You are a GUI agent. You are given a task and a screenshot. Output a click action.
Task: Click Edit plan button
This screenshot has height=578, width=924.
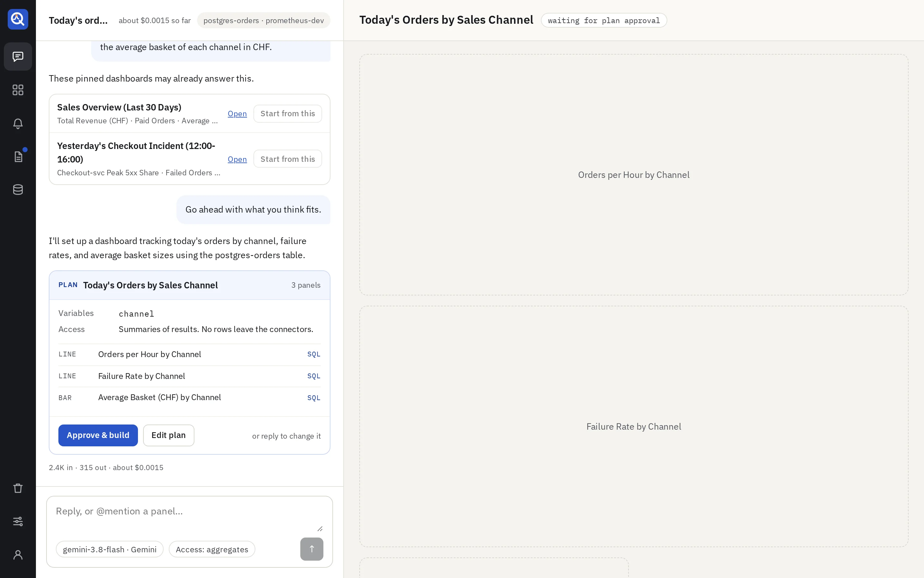pyautogui.click(x=168, y=435)
